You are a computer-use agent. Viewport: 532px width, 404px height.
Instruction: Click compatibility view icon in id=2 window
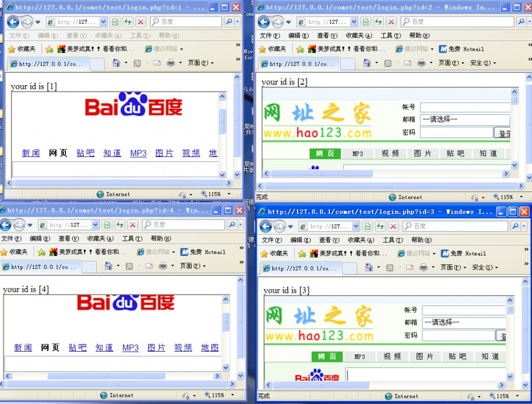[x=366, y=22]
